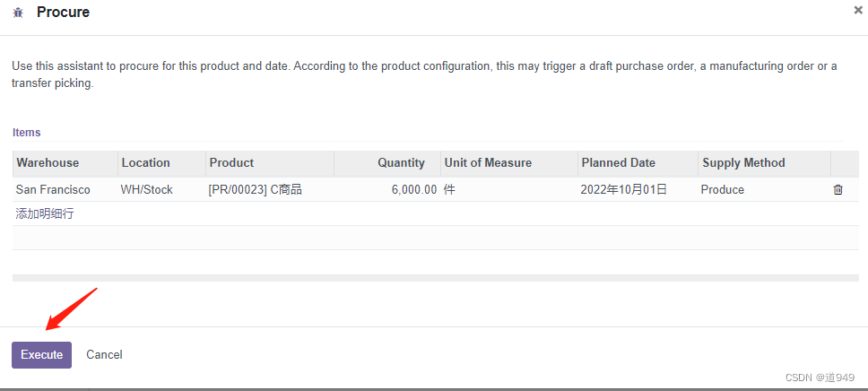Change the 件 unit of measure cell
Viewport: 868px width, 391px height.
(x=509, y=189)
